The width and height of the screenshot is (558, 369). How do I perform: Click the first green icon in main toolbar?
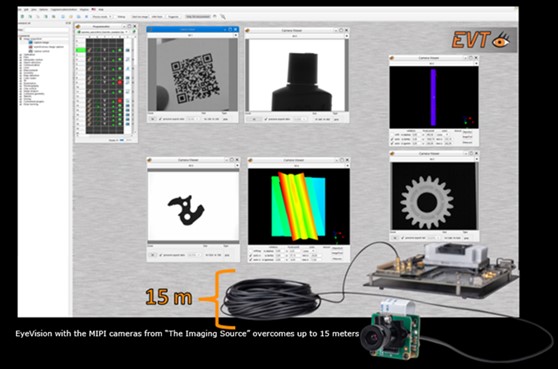click(22, 17)
